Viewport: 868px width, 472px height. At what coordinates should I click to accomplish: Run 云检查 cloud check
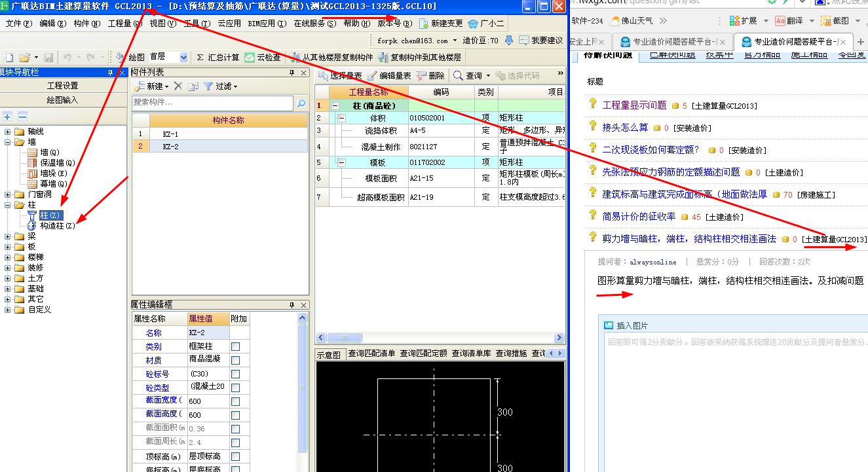(263, 58)
